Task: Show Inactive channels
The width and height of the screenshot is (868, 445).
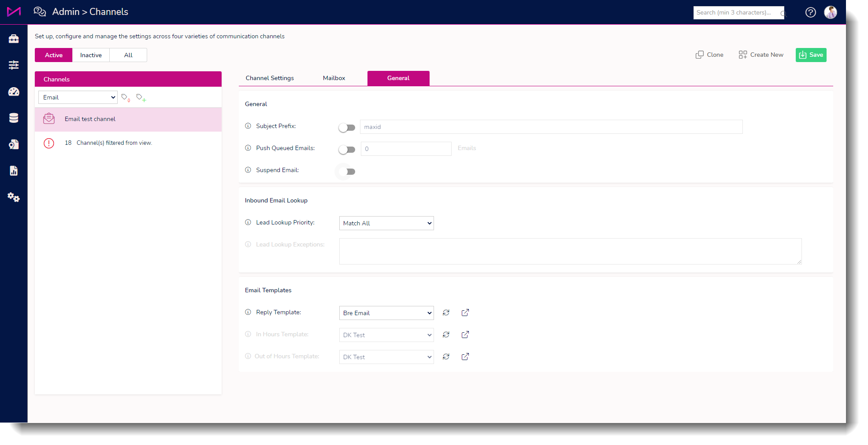Action: coord(91,55)
